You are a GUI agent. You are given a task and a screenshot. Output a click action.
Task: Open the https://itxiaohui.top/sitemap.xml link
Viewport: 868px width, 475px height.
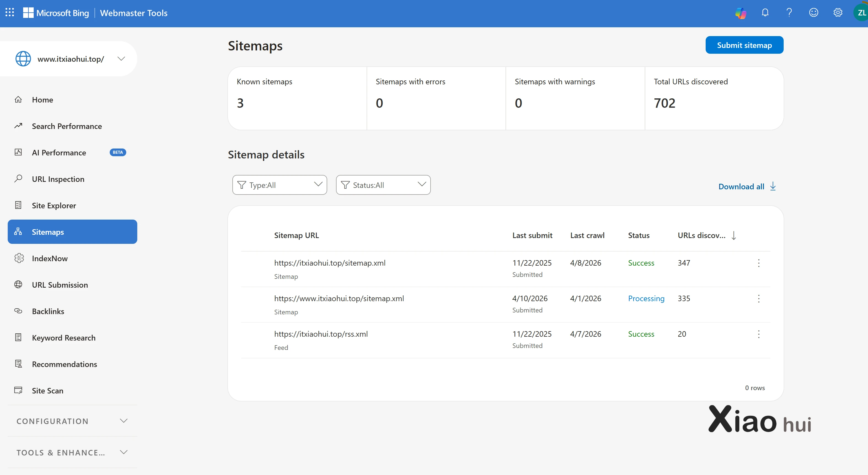click(x=330, y=263)
